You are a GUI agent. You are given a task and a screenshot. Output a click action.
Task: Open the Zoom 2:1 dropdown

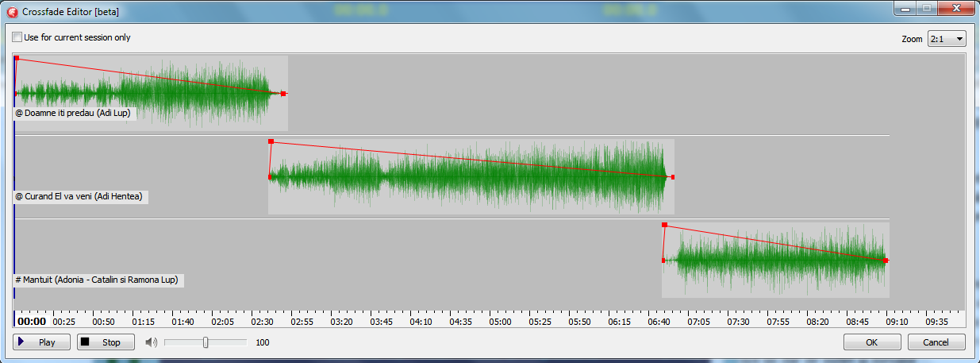[947, 39]
